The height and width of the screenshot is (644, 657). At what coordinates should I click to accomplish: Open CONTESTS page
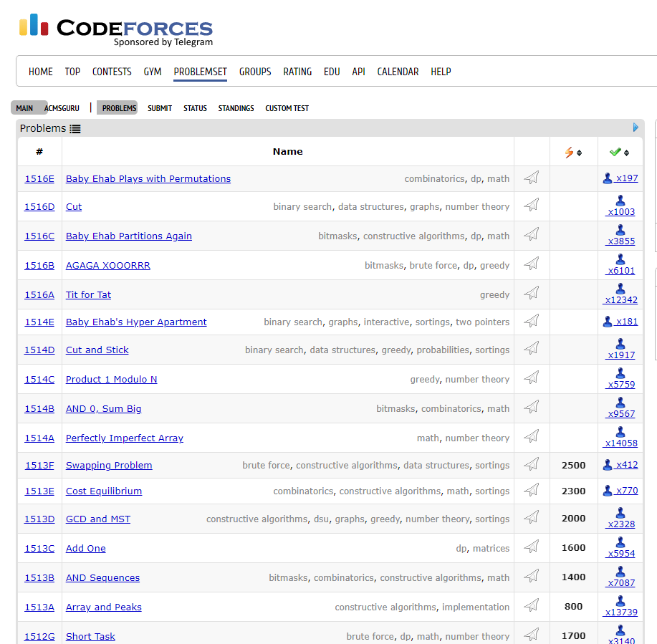[112, 72]
